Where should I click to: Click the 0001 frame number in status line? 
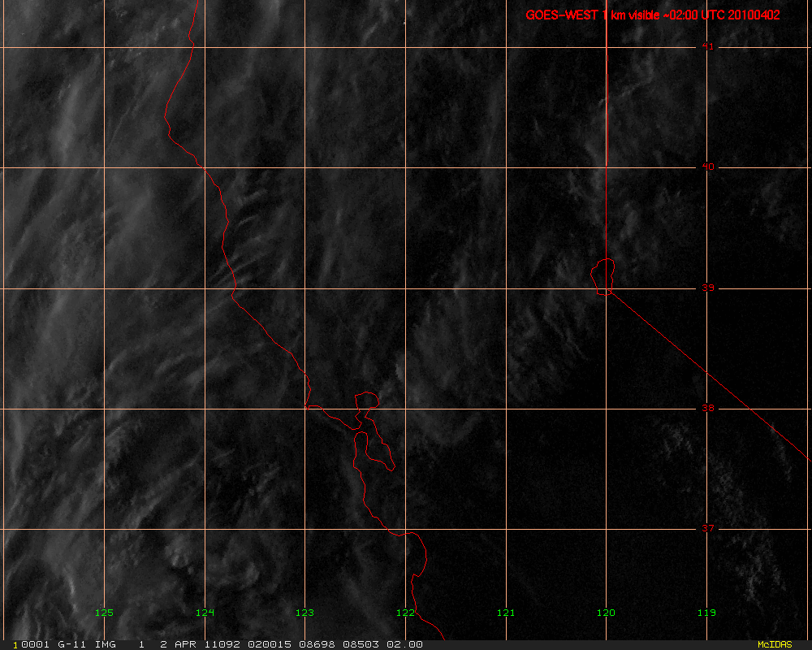35,644
